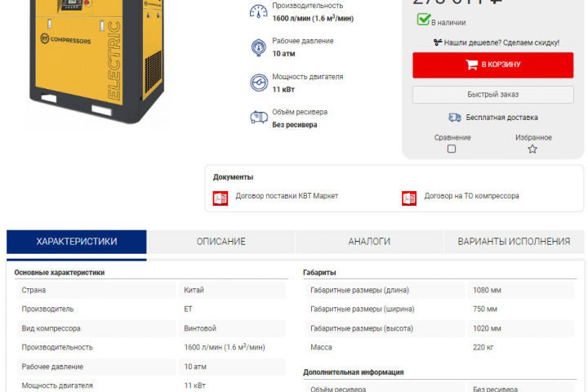Click the cart icon in red button
The height and width of the screenshot is (392, 588).
472,65
